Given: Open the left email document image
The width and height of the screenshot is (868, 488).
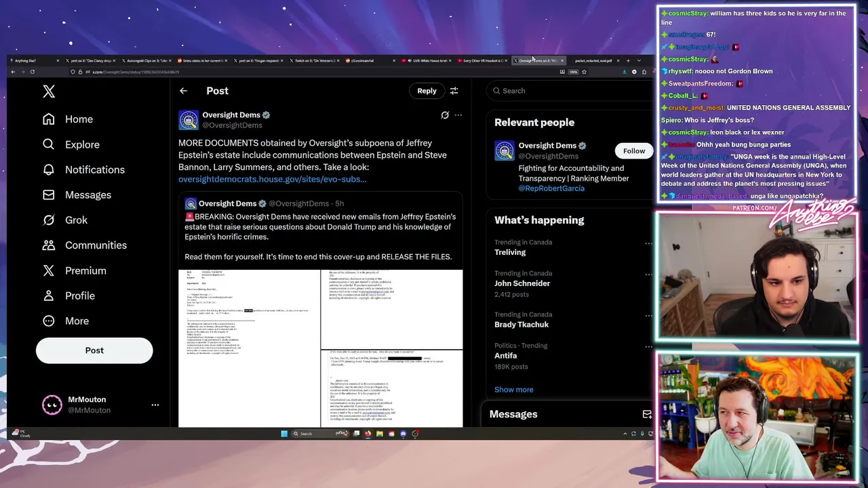Looking at the screenshot, I should pos(249,348).
